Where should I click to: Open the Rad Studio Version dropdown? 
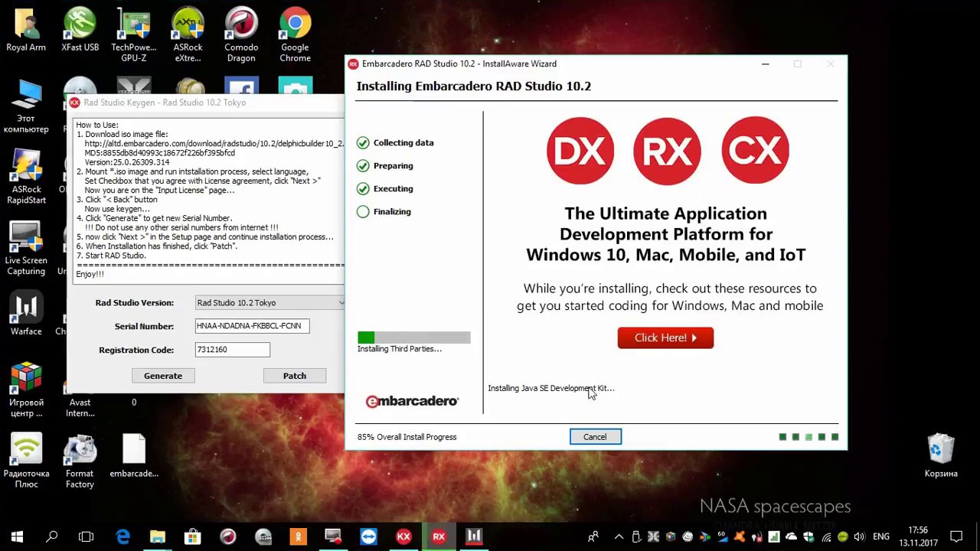[270, 302]
